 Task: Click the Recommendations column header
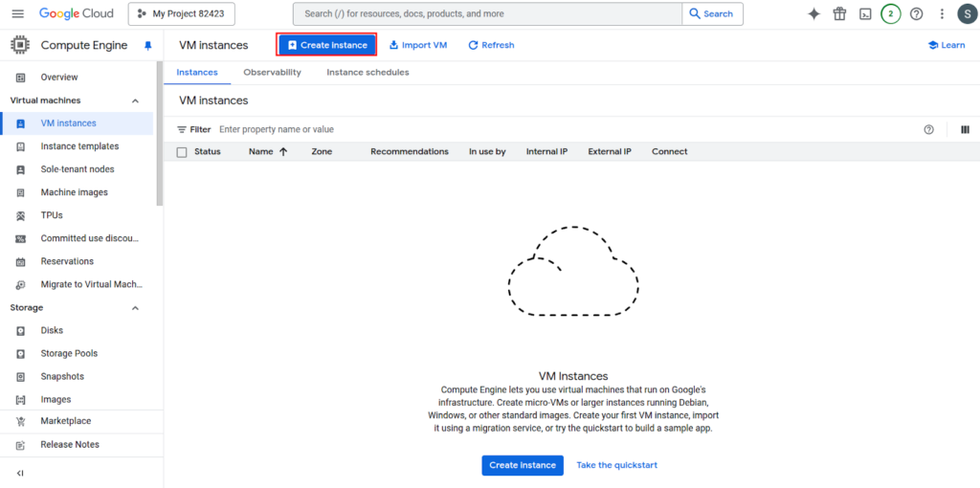click(410, 152)
